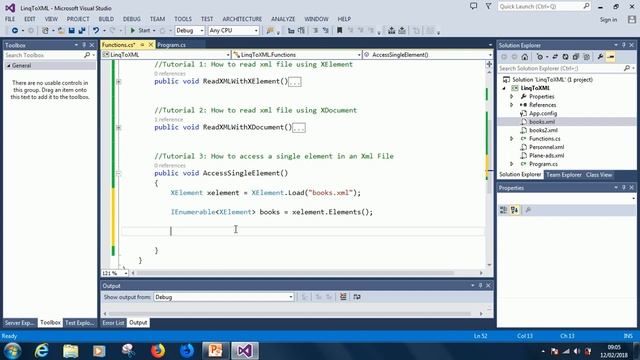Image resolution: width=640 pixels, height=360 pixels.
Task: Pin the Functions.cs tab
Action: pos(142,45)
